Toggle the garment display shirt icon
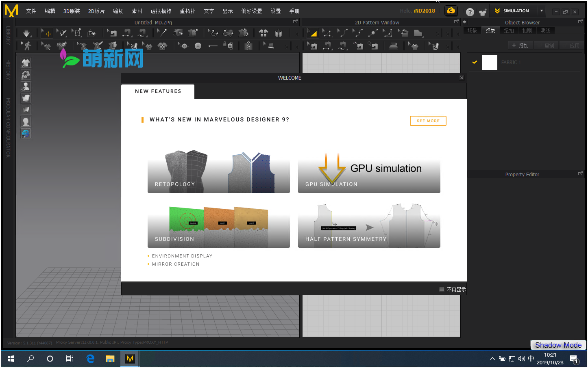 coord(26,63)
